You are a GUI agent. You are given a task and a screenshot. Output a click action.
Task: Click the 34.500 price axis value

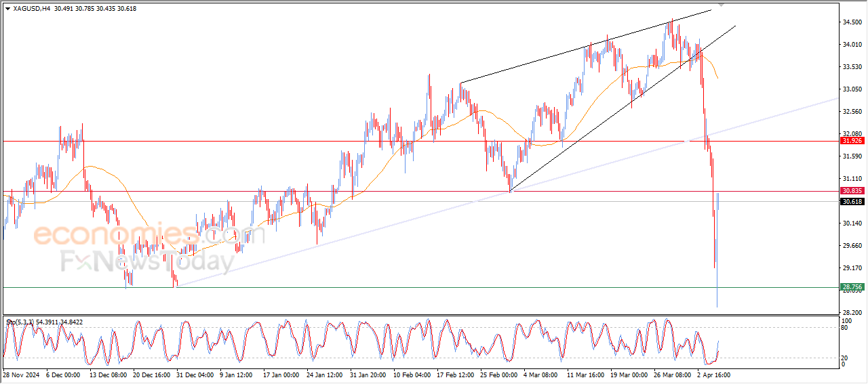pyautogui.click(x=852, y=22)
